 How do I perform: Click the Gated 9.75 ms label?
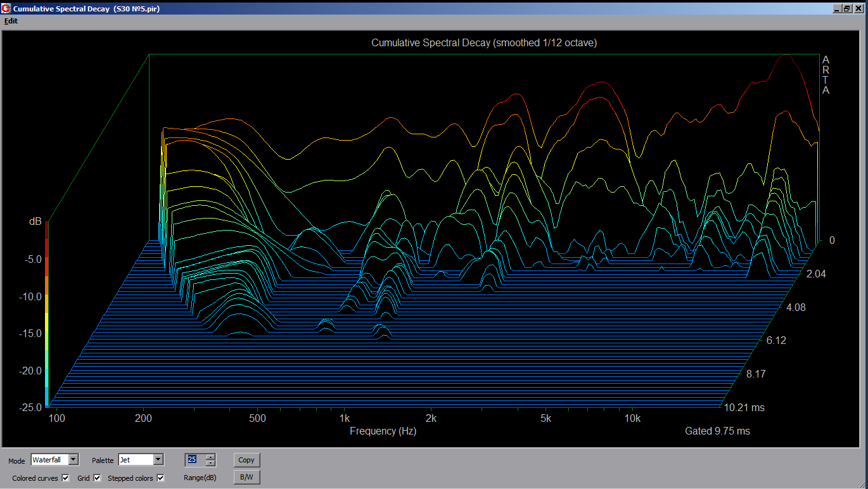coord(717,431)
